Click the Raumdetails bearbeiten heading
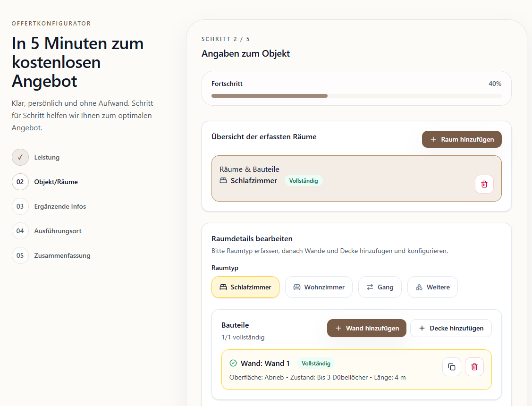This screenshot has height=406, width=532. (252, 238)
